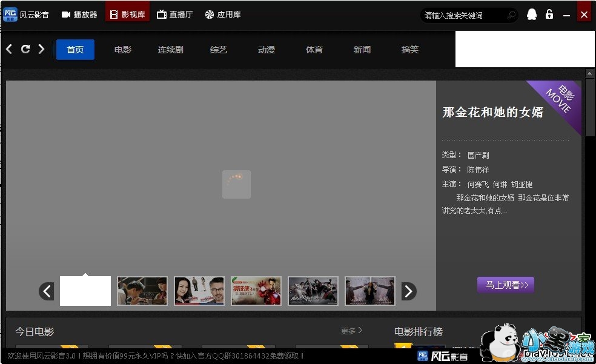Select the Iron Man poster thumbnail
The height and width of the screenshot is (364, 596).
tap(256, 291)
